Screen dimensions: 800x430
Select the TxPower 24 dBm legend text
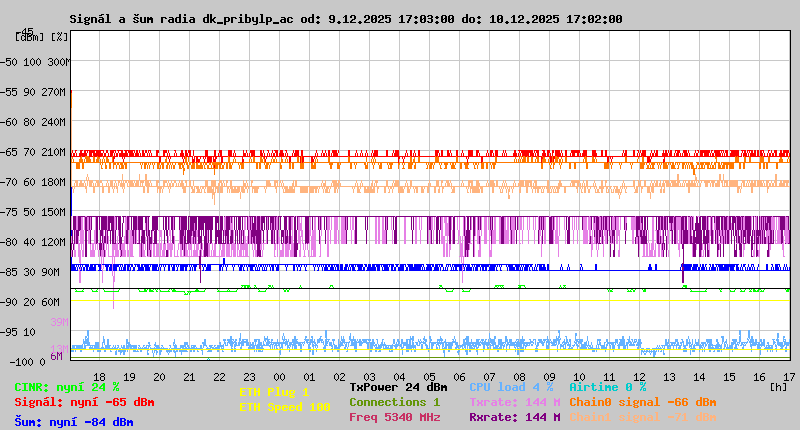click(398, 387)
